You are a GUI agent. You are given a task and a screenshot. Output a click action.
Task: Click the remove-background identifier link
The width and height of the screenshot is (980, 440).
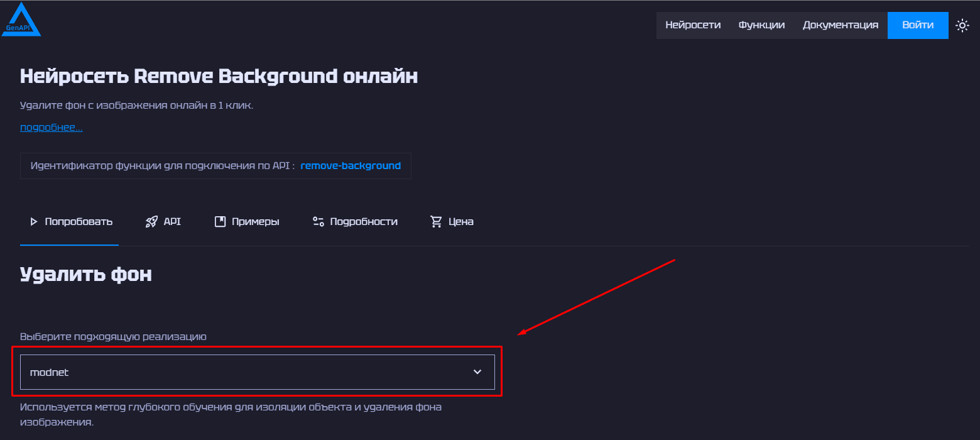point(351,166)
